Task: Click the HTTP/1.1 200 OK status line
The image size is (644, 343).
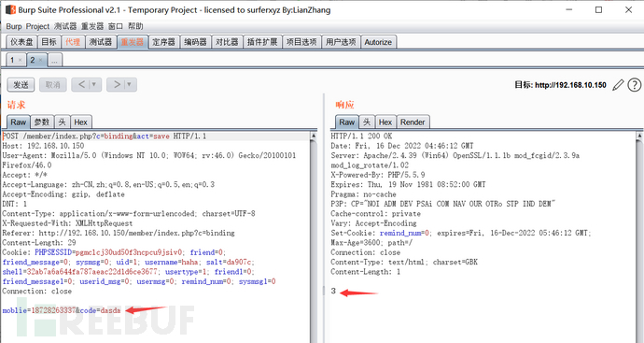Action: tap(361, 136)
